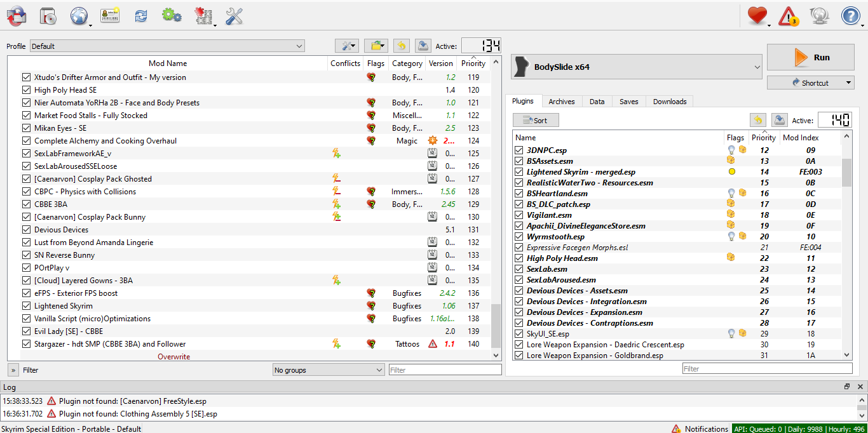
Task: Click the plugins Filter input field
Action: point(766,368)
